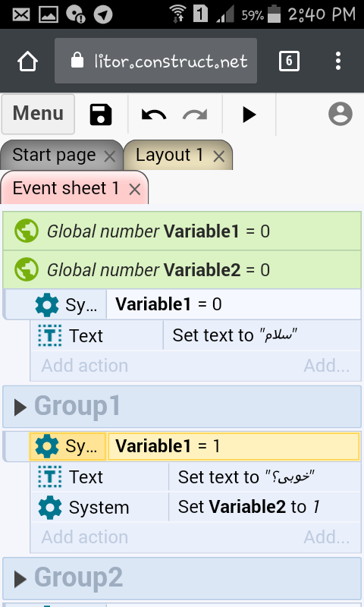364x607 pixels.
Task: Switch to the Start page tab
Action: tap(54, 156)
